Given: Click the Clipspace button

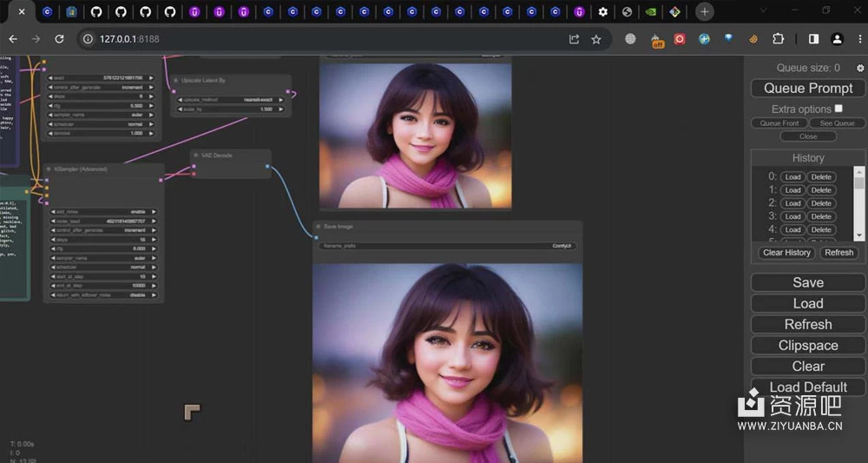Looking at the screenshot, I should click(808, 346).
